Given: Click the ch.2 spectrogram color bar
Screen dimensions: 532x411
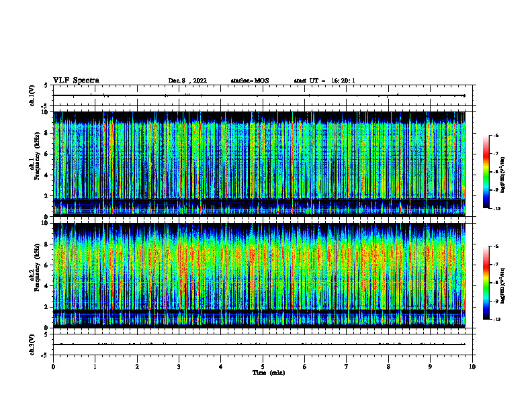Looking at the screenshot, I should pos(486,283).
